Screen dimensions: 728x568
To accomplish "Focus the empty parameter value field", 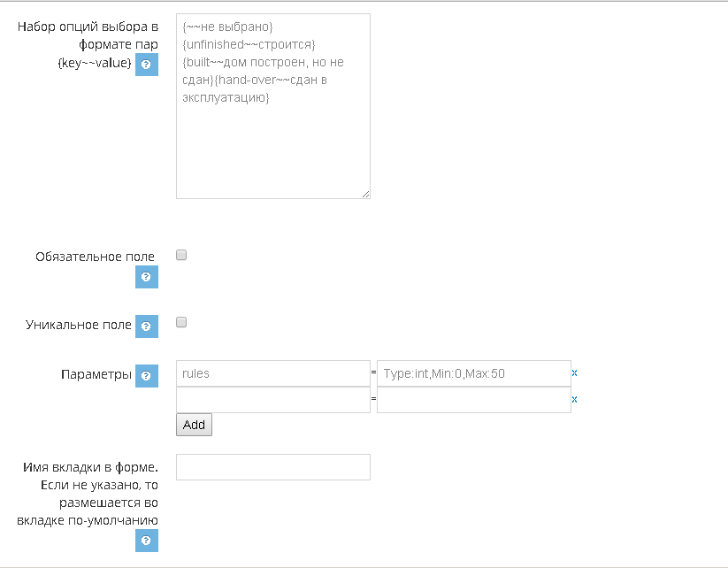I will tap(474, 400).
